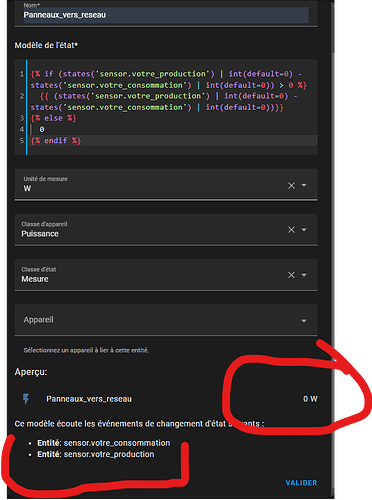Click inside the Modèle de l'état code editor
This screenshot has width=372, height=500.
coord(166,107)
